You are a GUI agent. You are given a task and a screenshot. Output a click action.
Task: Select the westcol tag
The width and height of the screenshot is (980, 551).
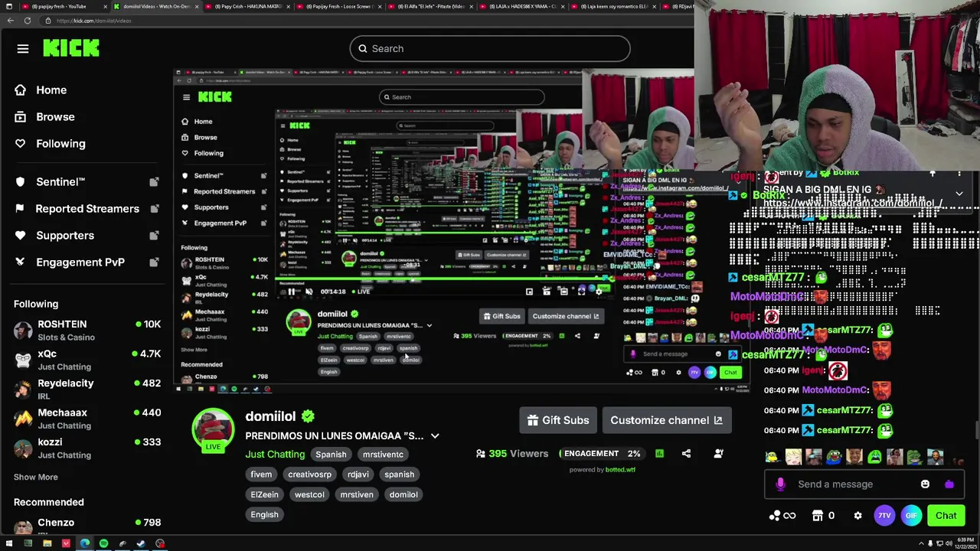coord(309,494)
